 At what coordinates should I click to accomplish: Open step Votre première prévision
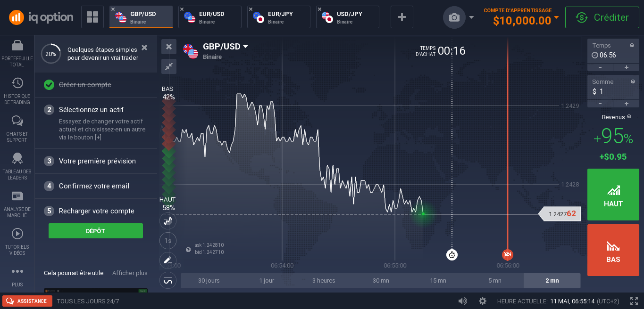click(x=96, y=161)
